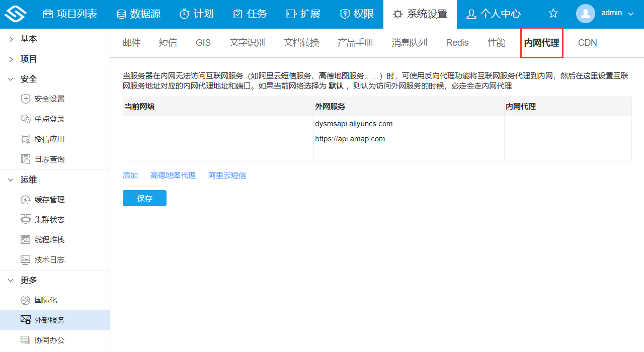Image resolution: width=644 pixels, height=352 pixels.
Task: Click the star favorite icon in navbar
Action: point(553,13)
